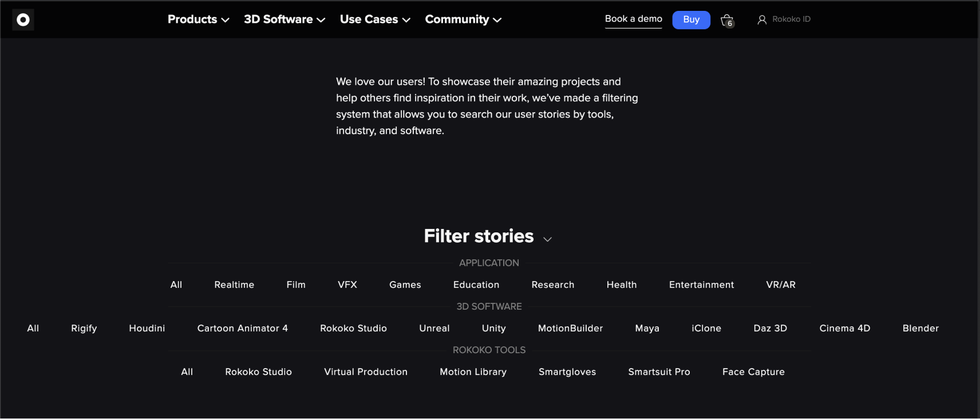Select All under 3D Software filter

coord(33,329)
